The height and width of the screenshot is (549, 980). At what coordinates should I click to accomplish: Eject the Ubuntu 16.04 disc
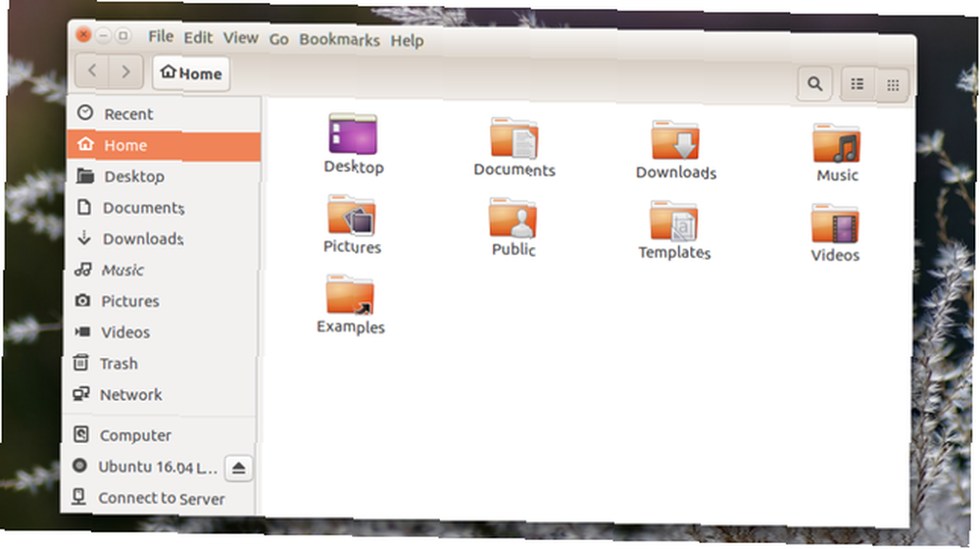click(238, 469)
